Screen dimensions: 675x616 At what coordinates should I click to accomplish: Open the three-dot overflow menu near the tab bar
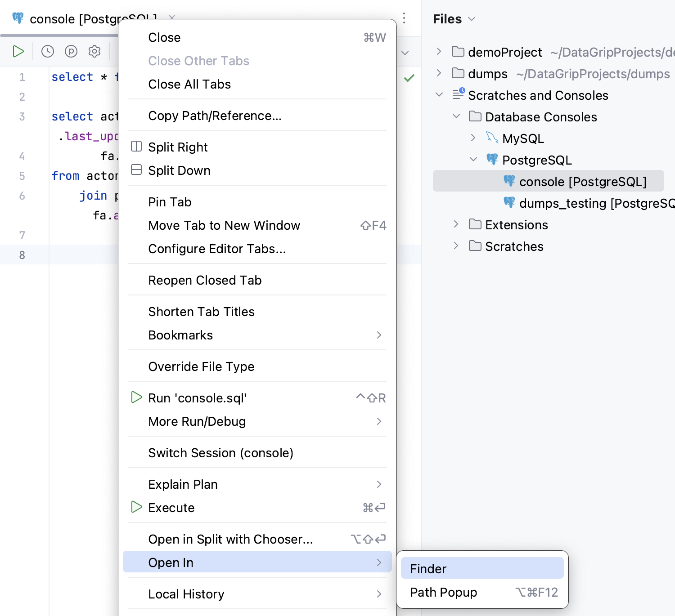click(x=403, y=18)
